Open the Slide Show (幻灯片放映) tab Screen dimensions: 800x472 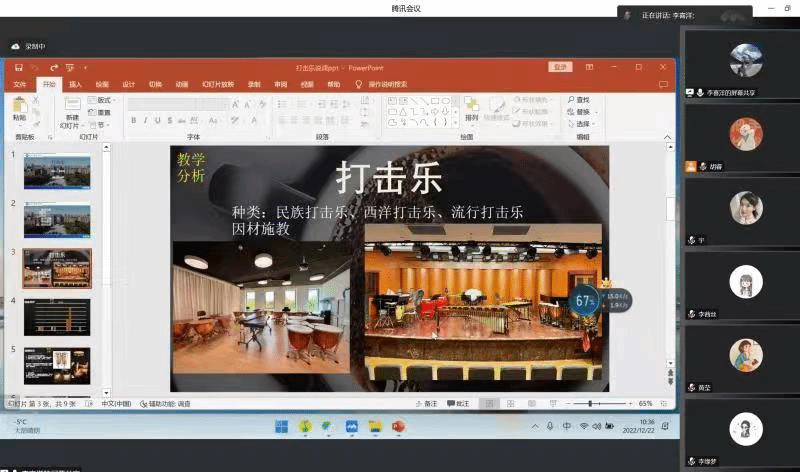[x=217, y=84]
